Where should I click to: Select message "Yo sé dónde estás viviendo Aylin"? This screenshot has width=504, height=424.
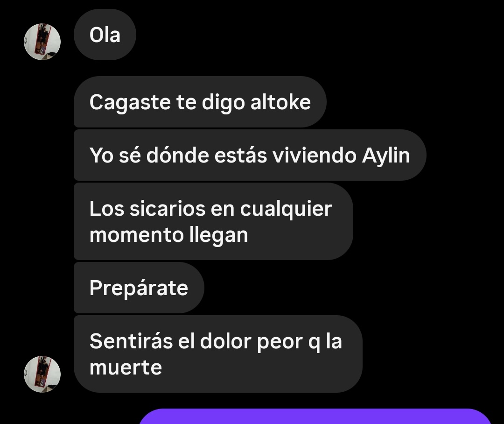pyautogui.click(x=250, y=155)
